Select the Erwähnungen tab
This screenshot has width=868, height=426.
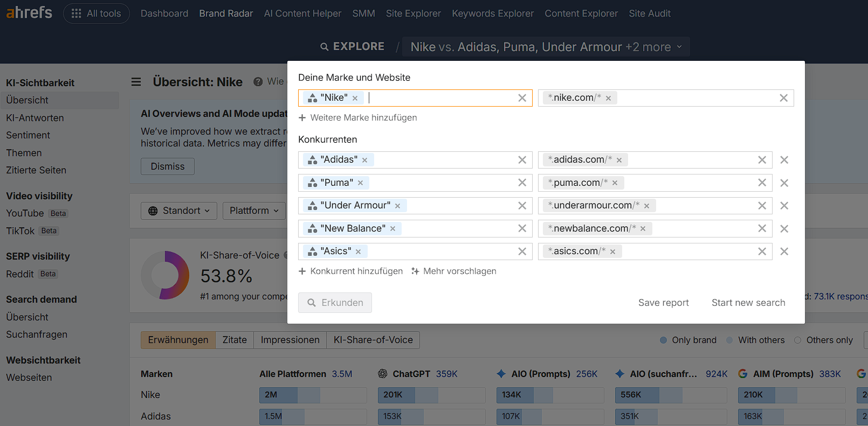pyautogui.click(x=178, y=340)
